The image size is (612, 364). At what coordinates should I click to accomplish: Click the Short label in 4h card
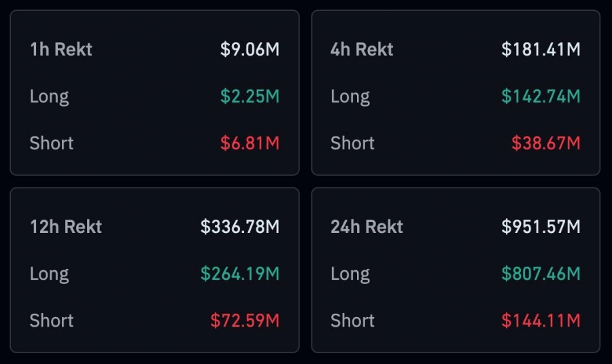click(352, 143)
